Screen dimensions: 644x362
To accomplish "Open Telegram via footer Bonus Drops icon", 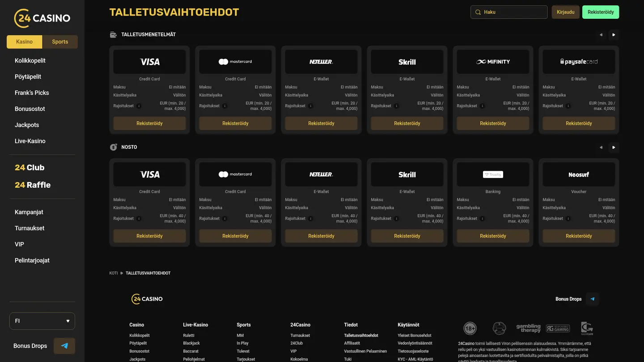I will [593, 299].
